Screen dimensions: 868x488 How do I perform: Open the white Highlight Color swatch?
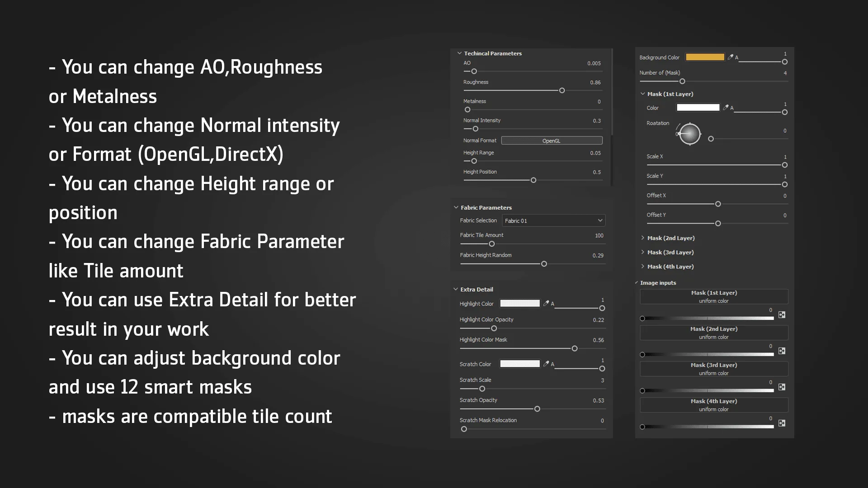click(x=520, y=303)
